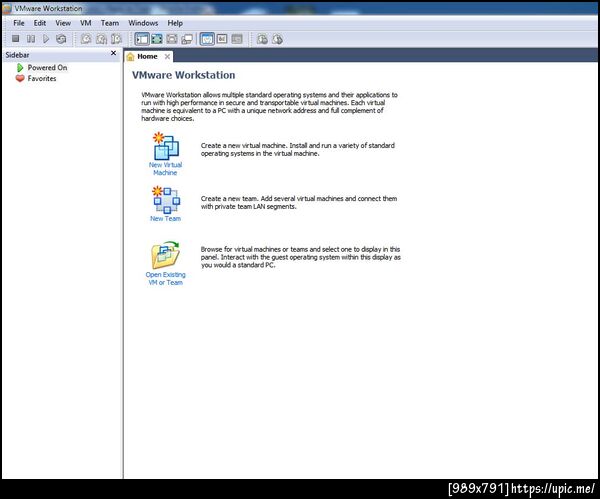Click the VMware Workstation title bar icon
The width and height of the screenshot is (600, 499).
pyautogui.click(x=7, y=8)
